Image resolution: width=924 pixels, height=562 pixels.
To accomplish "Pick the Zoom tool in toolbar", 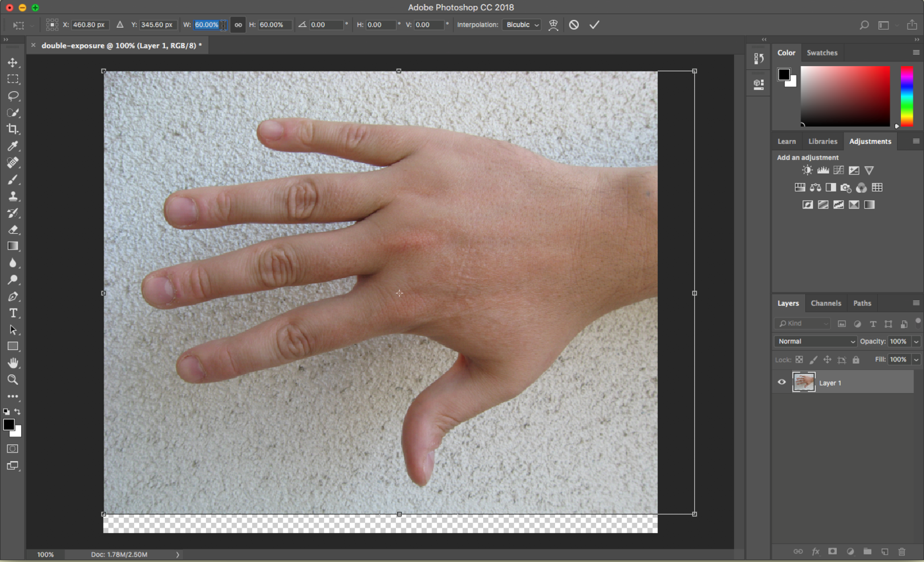I will (13, 380).
